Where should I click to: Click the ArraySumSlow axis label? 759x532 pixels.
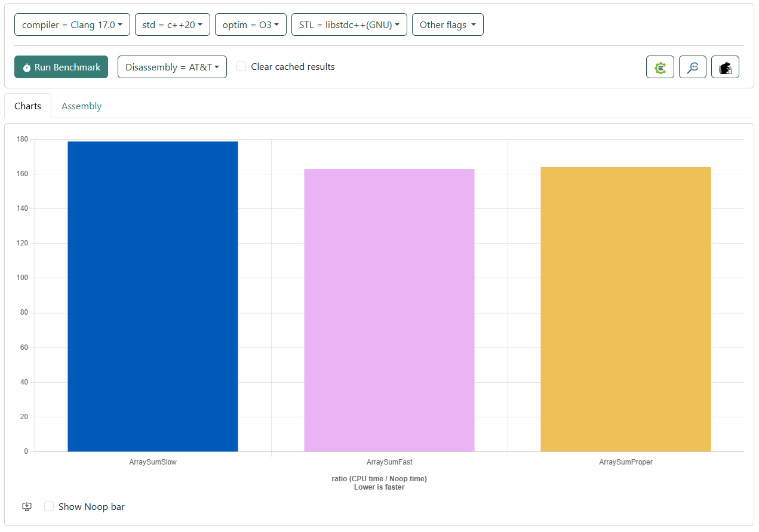click(153, 462)
